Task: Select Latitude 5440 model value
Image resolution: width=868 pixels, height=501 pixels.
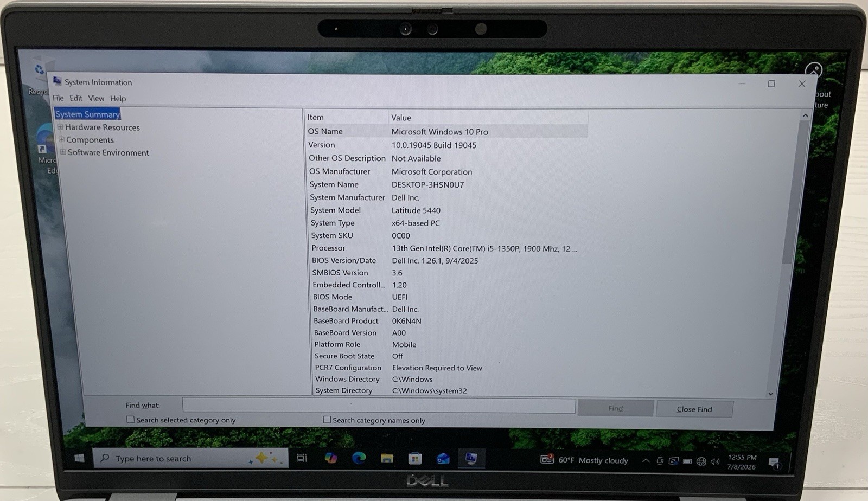Action: pos(416,210)
